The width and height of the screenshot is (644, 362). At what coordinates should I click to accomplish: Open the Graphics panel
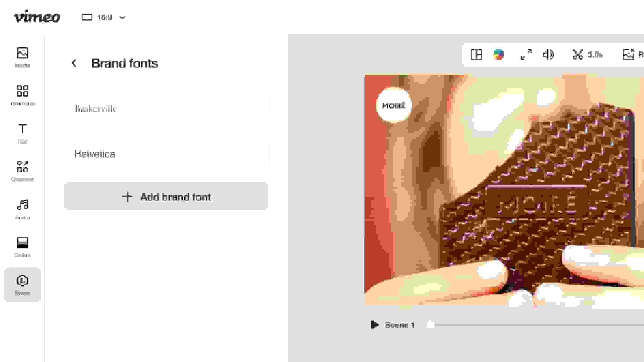point(22,171)
